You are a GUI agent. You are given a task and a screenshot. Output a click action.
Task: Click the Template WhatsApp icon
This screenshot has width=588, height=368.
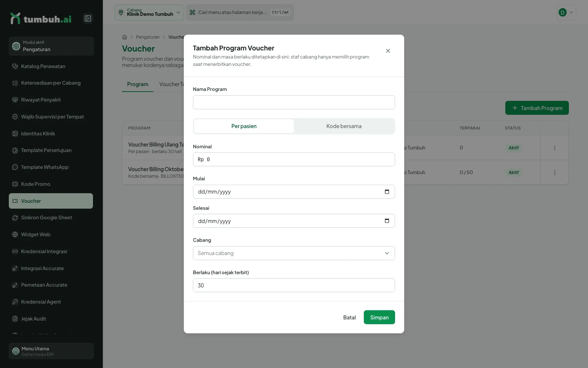point(15,167)
